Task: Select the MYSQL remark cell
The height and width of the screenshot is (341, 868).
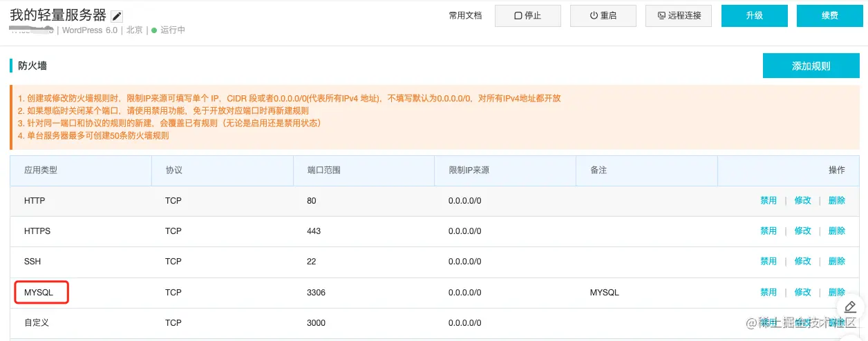Action: 605,293
